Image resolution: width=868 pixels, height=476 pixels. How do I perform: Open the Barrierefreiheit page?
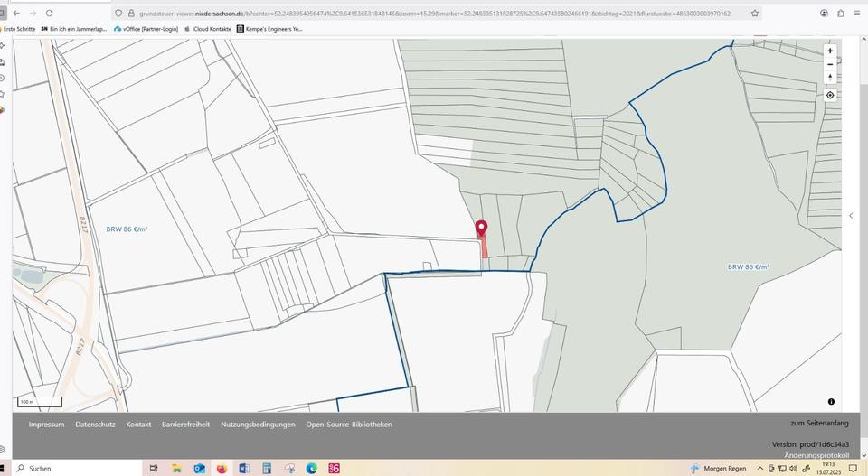(185, 425)
